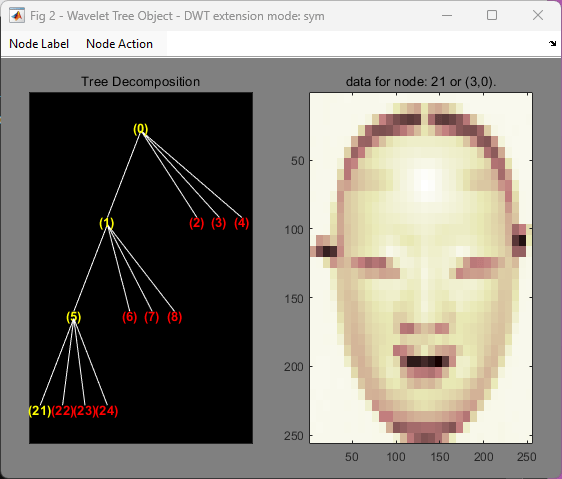The height and width of the screenshot is (479, 562).
Task: Maximize the Wavelet Tree Object window
Action: tap(492, 15)
